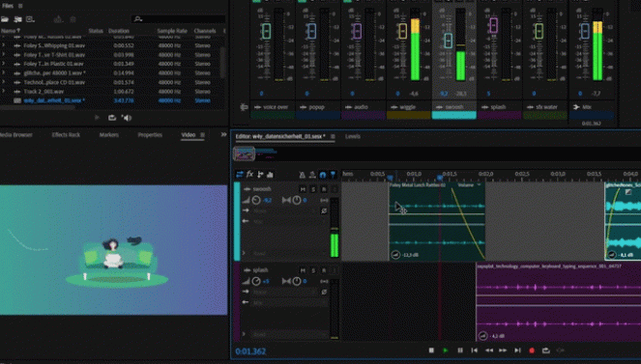Expand swoosh track automation Read section
Image resolution: width=641 pixels, height=364 pixels.
point(244,253)
